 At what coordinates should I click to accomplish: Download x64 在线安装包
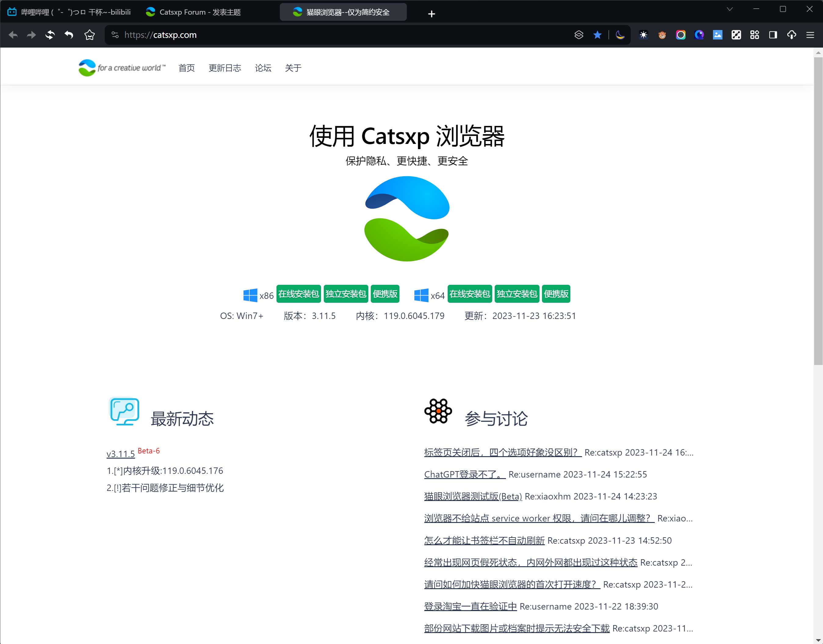[470, 294]
